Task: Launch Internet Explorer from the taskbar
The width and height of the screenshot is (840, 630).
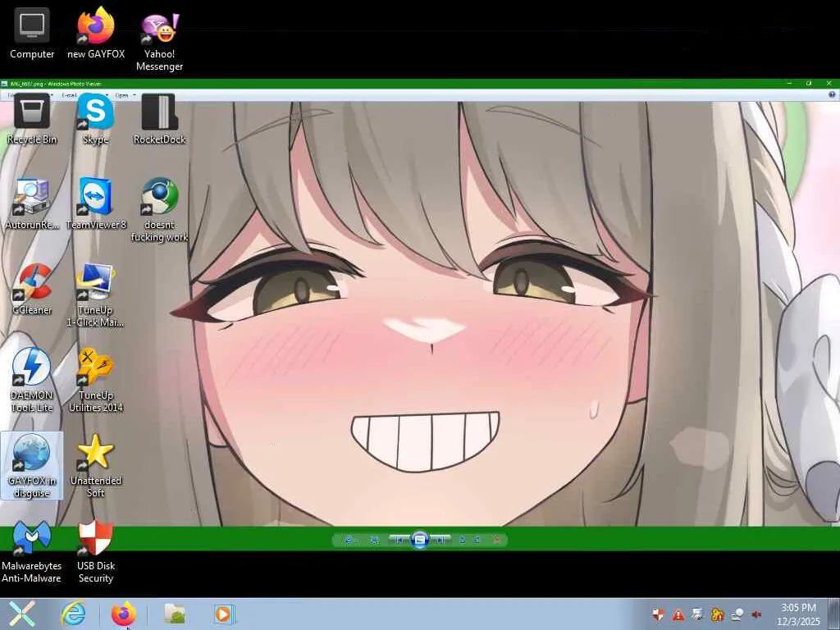Action: (73, 614)
